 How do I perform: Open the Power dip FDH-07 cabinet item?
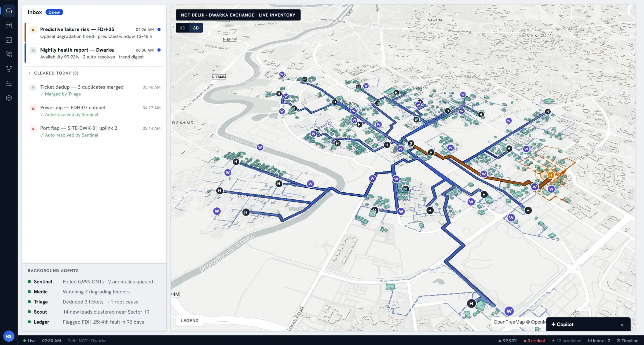94,111
